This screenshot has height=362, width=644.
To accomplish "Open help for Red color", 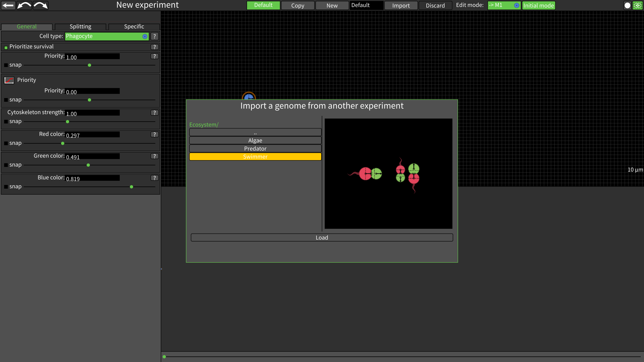I will [x=154, y=134].
